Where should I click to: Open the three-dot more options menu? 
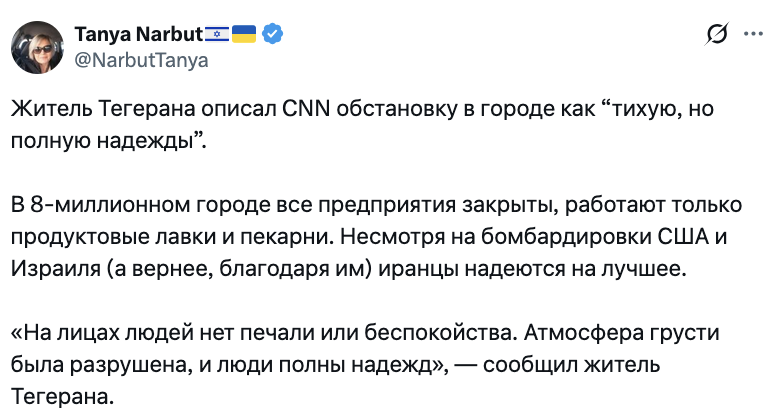[749, 35]
